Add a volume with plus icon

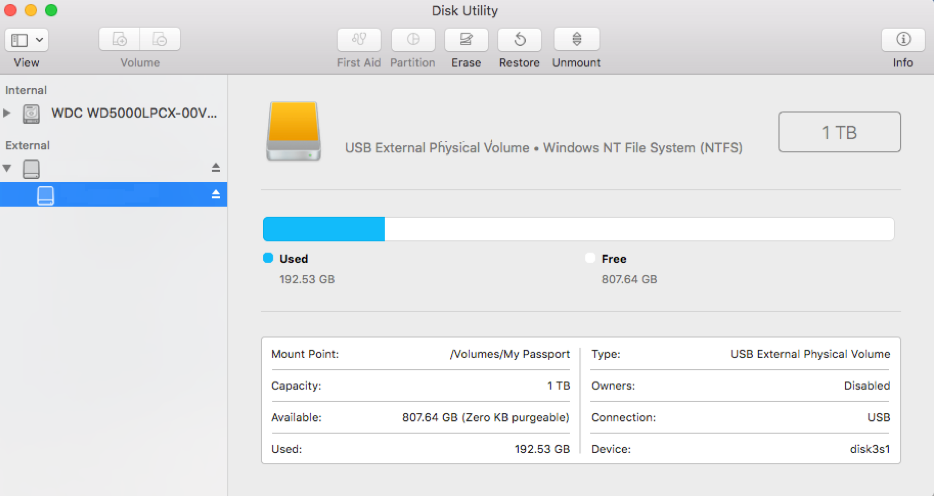(x=119, y=40)
